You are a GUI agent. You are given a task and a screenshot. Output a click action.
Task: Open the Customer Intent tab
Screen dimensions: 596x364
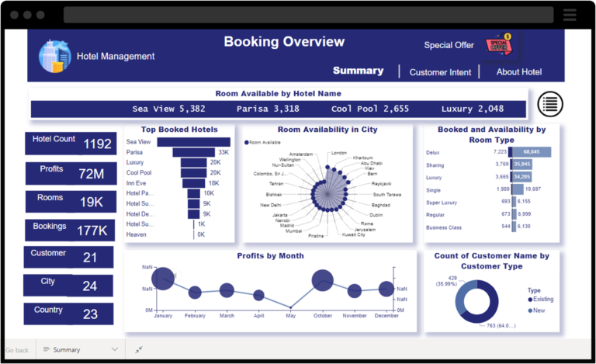point(440,72)
